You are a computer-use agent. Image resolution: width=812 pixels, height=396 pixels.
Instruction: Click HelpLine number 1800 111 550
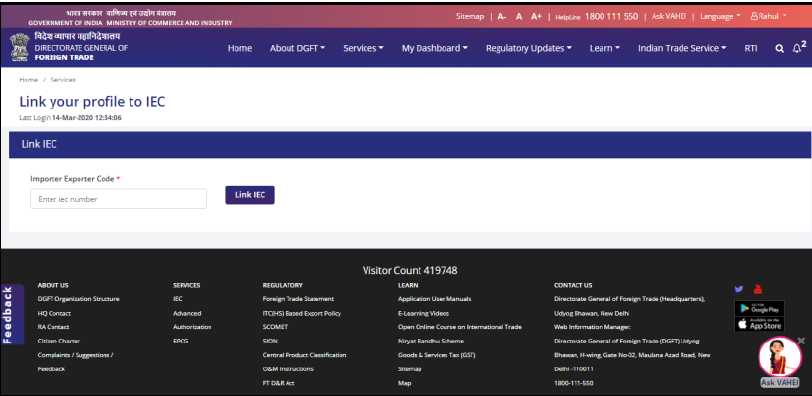611,17
